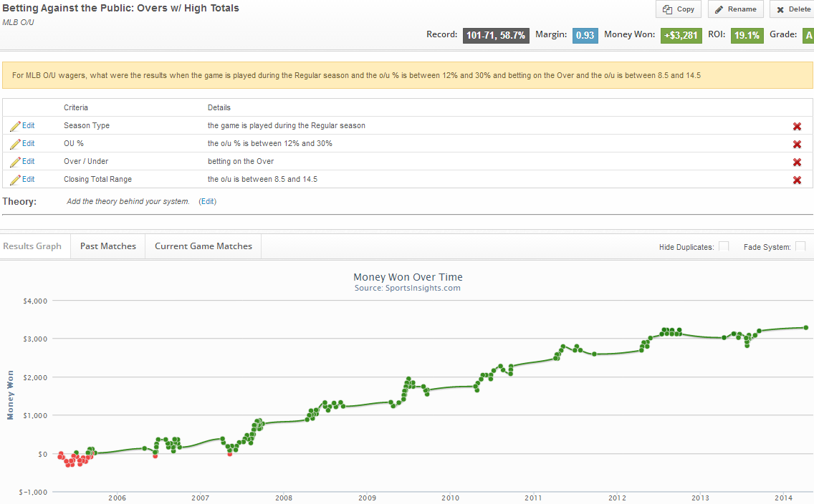Click the pencil icon beside OU %

pyautogui.click(x=15, y=144)
